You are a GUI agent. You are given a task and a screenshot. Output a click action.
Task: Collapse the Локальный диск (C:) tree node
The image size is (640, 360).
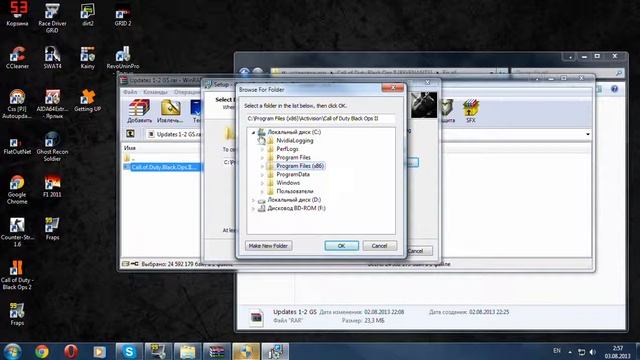(253, 132)
